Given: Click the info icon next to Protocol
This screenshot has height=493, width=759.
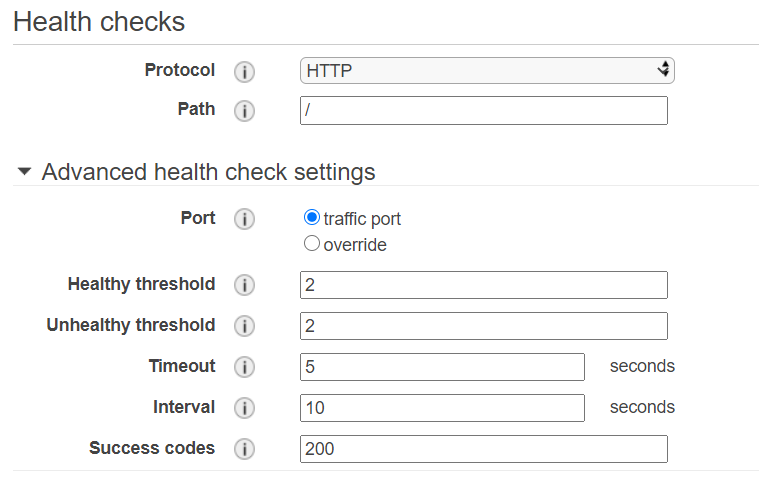Looking at the screenshot, I should (244, 72).
